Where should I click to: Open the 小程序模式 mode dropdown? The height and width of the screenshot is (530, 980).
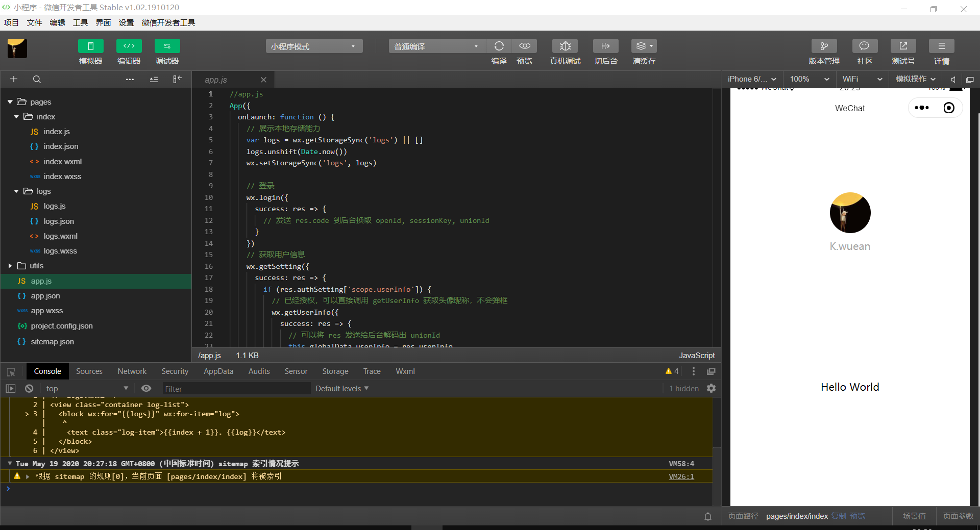314,46
